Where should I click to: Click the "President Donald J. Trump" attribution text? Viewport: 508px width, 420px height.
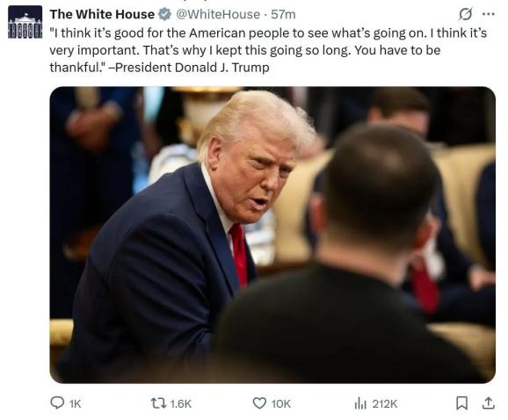click(192, 68)
